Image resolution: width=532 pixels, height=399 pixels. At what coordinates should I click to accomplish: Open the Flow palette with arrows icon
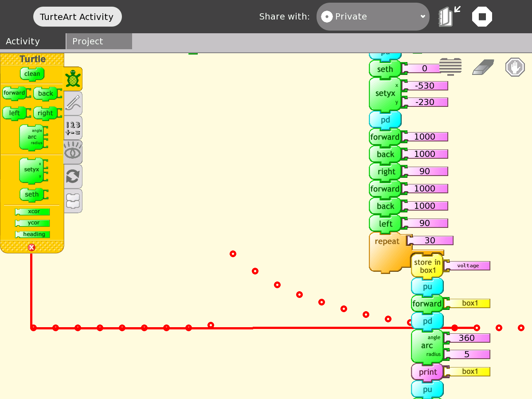coord(73,176)
